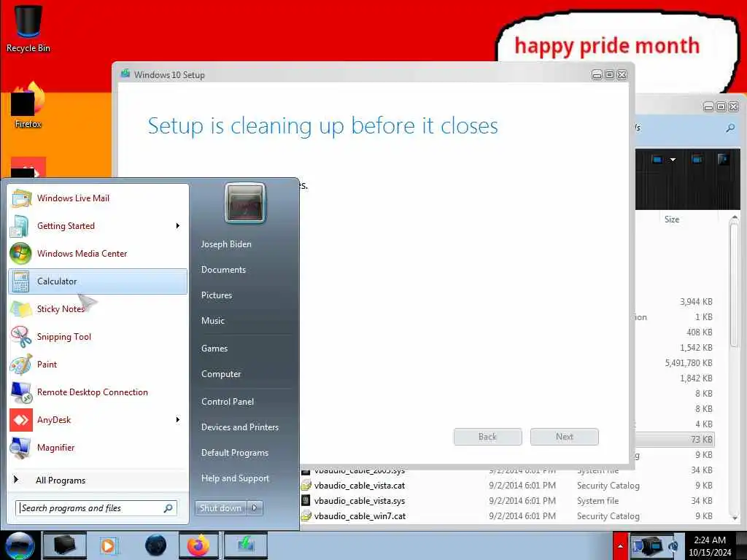Click the 1,542 KB size cell

coord(696,348)
